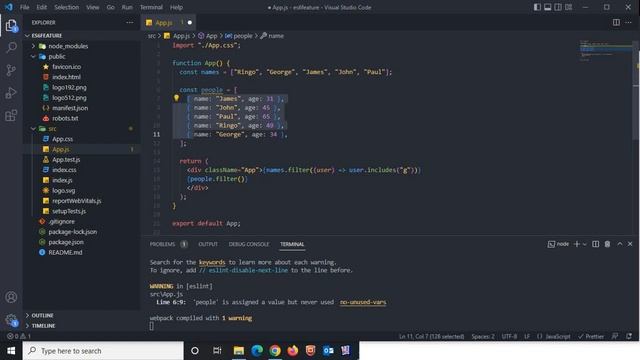
Task: Open manifest.json in the explorer
Action: [x=70, y=108]
